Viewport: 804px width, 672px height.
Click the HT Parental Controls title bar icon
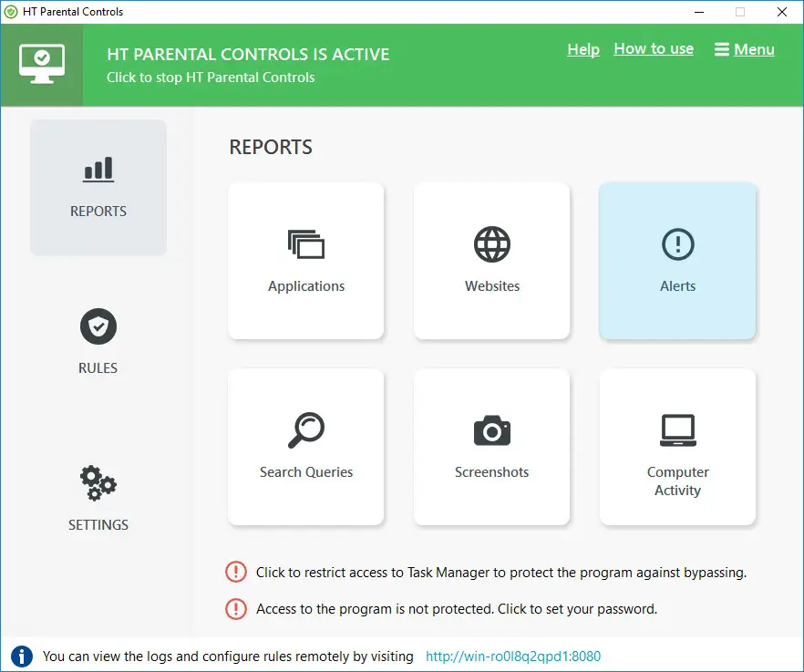pyautogui.click(x=10, y=12)
